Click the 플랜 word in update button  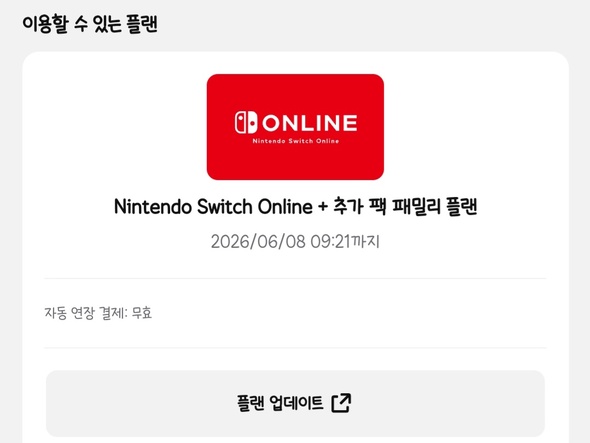(x=250, y=403)
